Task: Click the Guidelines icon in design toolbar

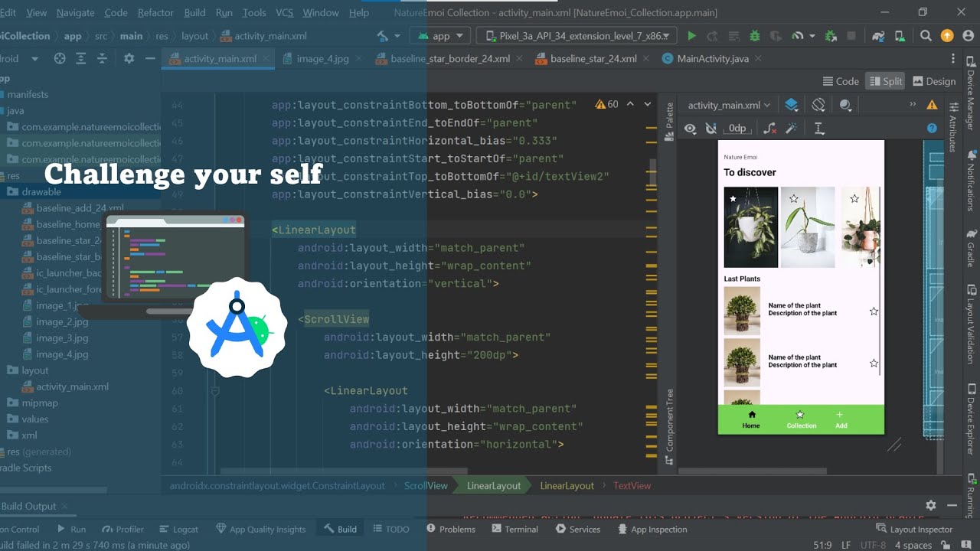Action: pyautogui.click(x=818, y=129)
